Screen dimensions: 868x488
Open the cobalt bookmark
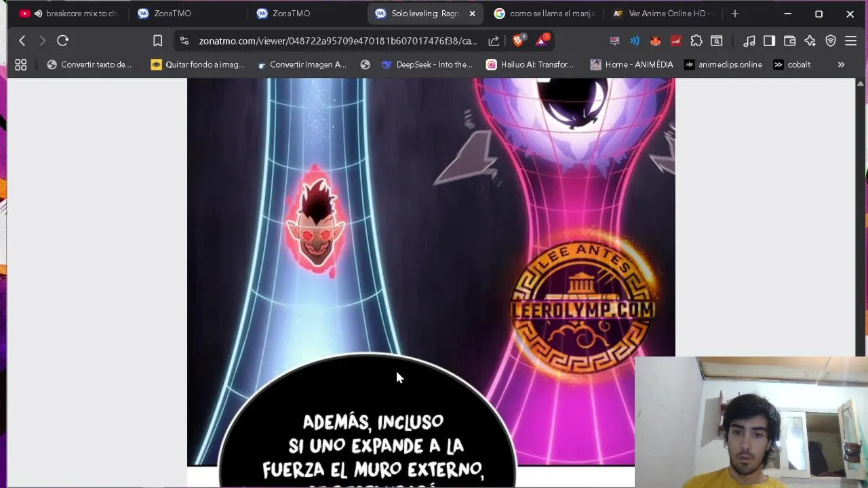[x=792, y=64]
